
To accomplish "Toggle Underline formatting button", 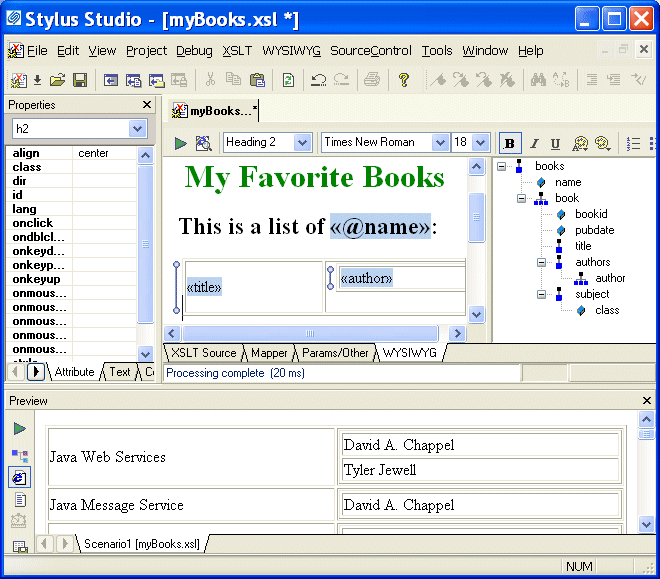I will (555, 143).
